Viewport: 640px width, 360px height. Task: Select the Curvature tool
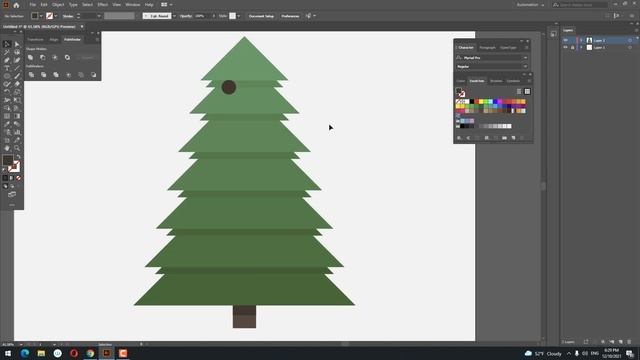(x=17, y=60)
